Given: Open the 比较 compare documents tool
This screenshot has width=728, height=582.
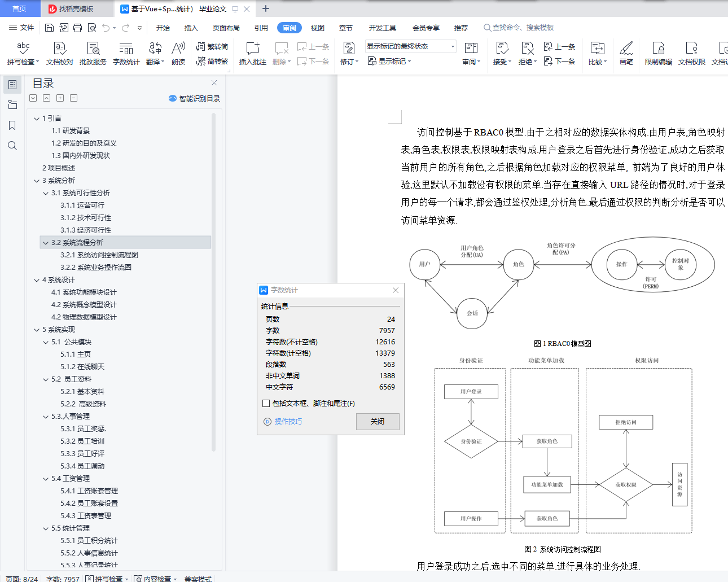Looking at the screenshot, I should [597, 54].
